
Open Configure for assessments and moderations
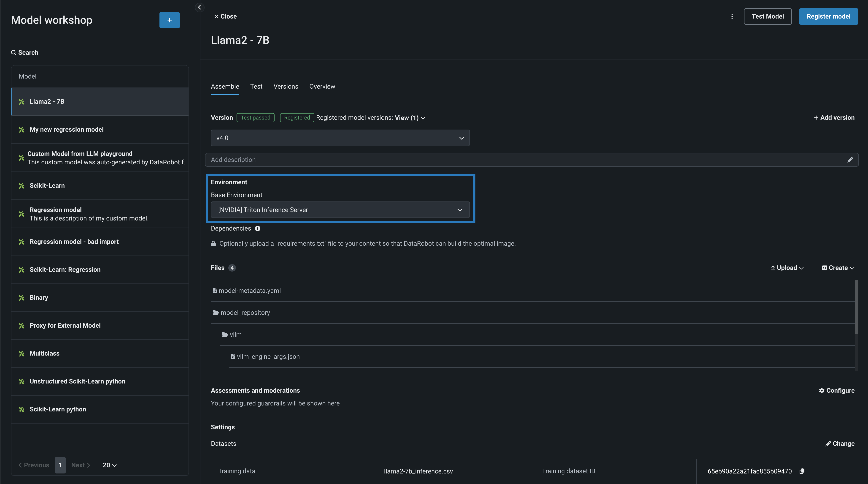[x=837, y=391]
